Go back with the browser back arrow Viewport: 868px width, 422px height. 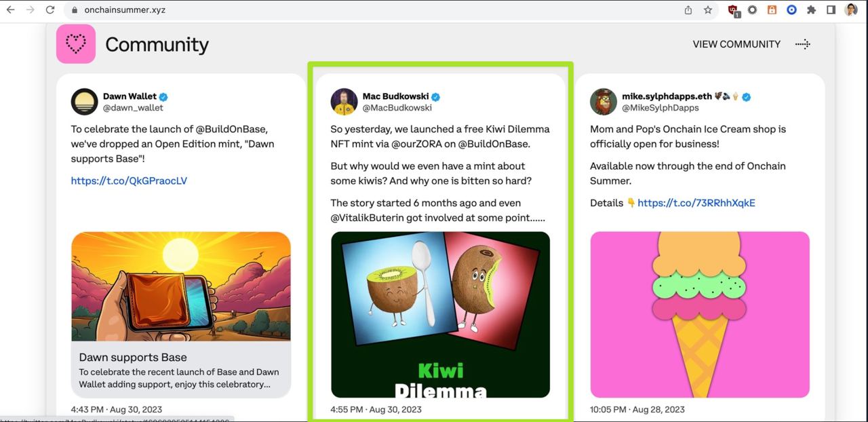coord(10,10)
